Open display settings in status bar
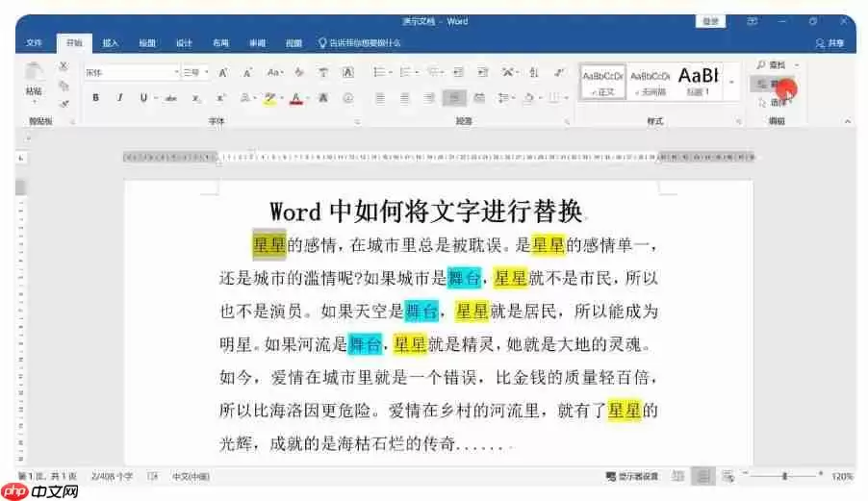The height and width of the screenshot is (501, 868). (632, 476)
